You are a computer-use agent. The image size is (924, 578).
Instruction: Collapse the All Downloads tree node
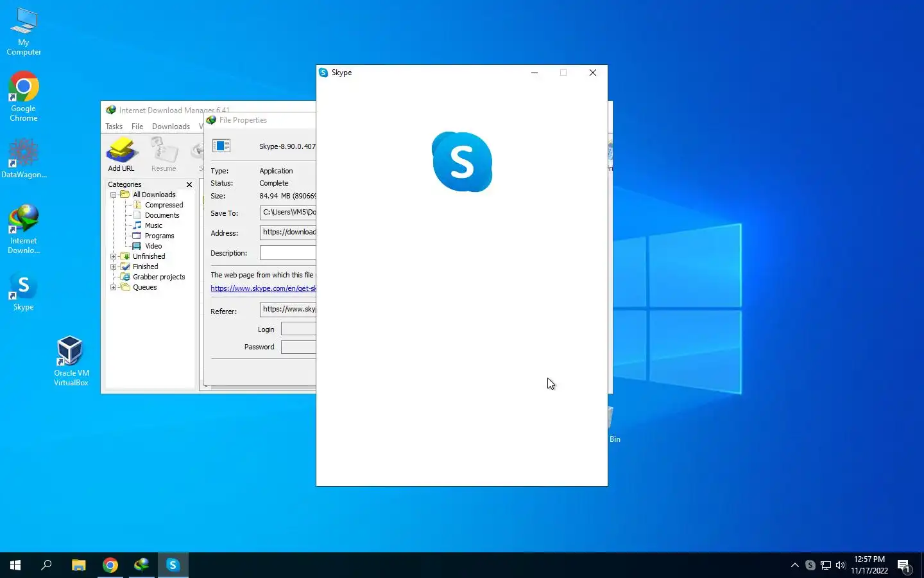(x=114, y=195)
